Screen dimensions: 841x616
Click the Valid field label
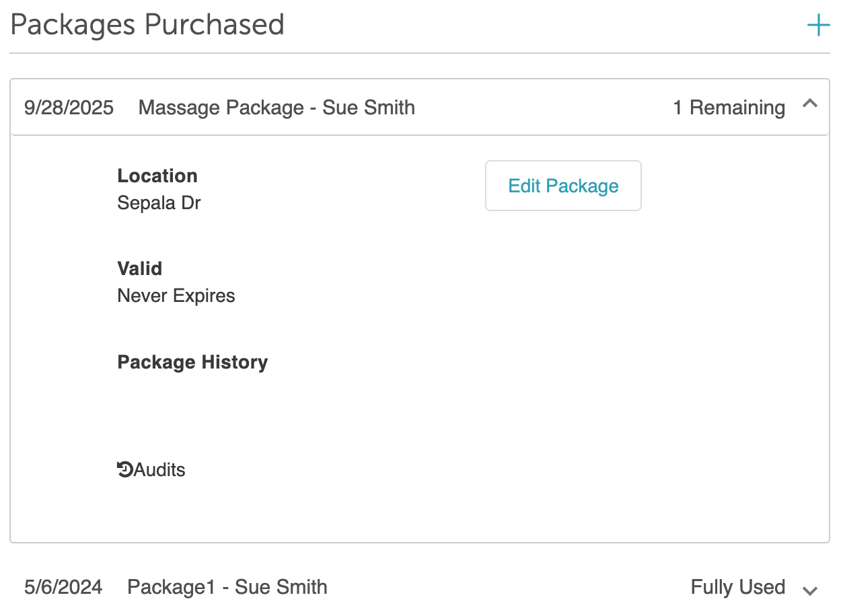point(140,268)
